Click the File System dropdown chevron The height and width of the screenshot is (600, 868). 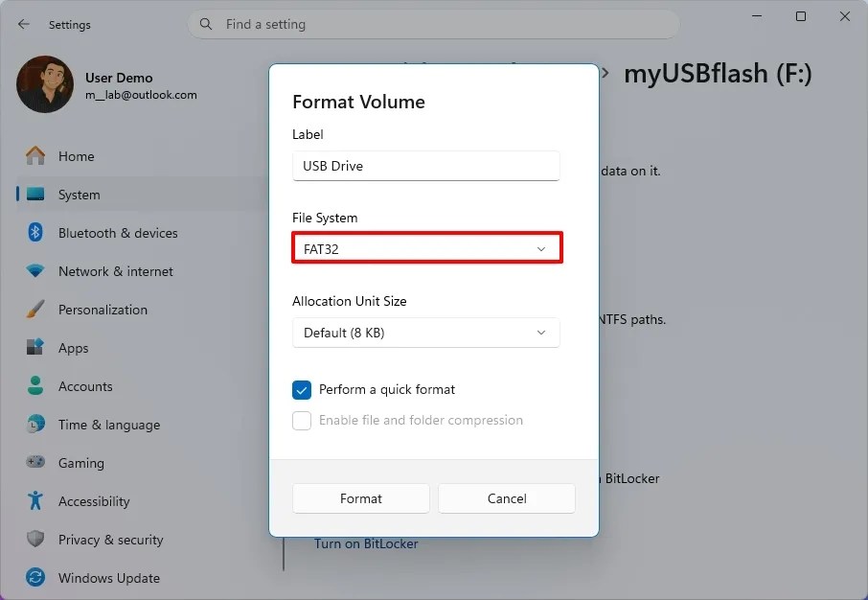pos(541,249)
